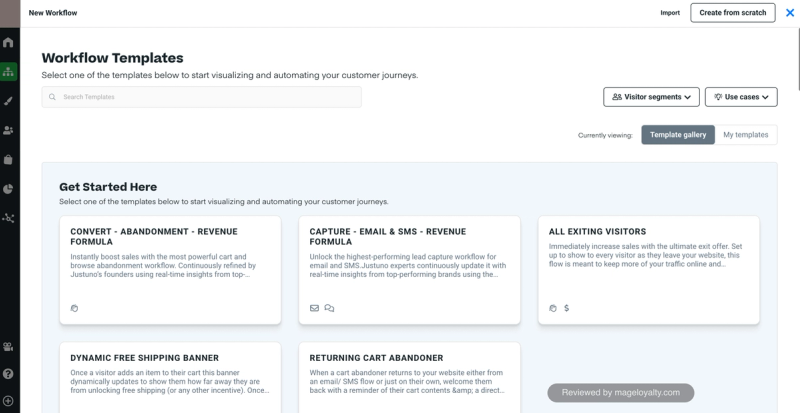Open the brush design icon in sidebar
800x413 pixels.
pyautogui.click(x=8, y=101)
